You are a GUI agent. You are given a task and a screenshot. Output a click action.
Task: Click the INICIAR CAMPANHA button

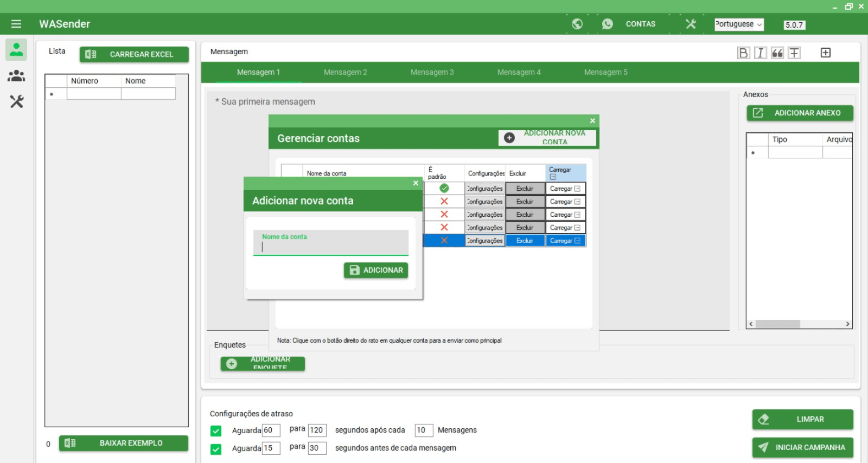tap(802, 447)
